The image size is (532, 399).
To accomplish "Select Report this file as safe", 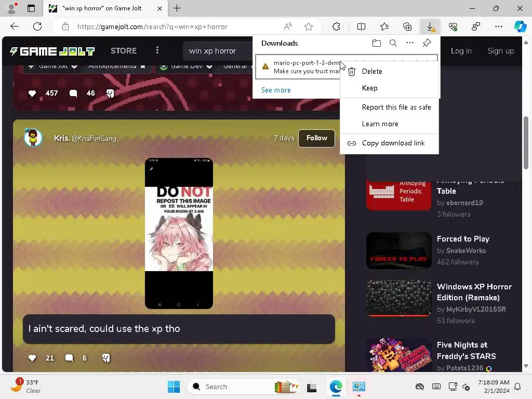I will [x=389, y=107].
